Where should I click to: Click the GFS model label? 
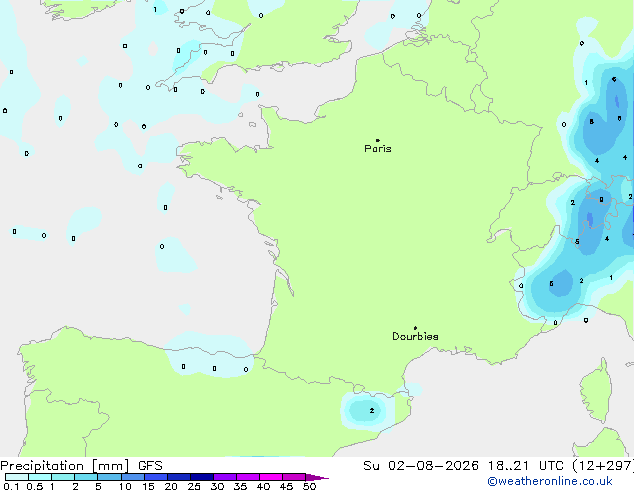tap(150, 466)
